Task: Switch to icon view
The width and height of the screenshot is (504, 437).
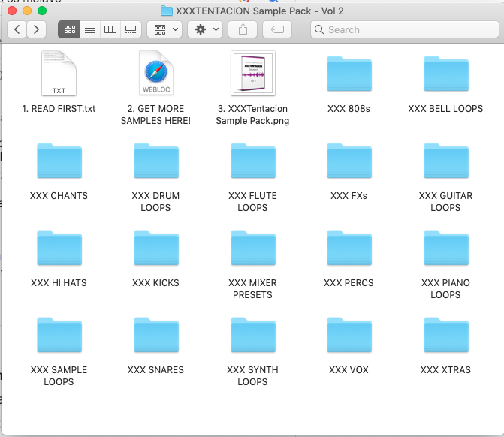Action: [x=69, y=29]
